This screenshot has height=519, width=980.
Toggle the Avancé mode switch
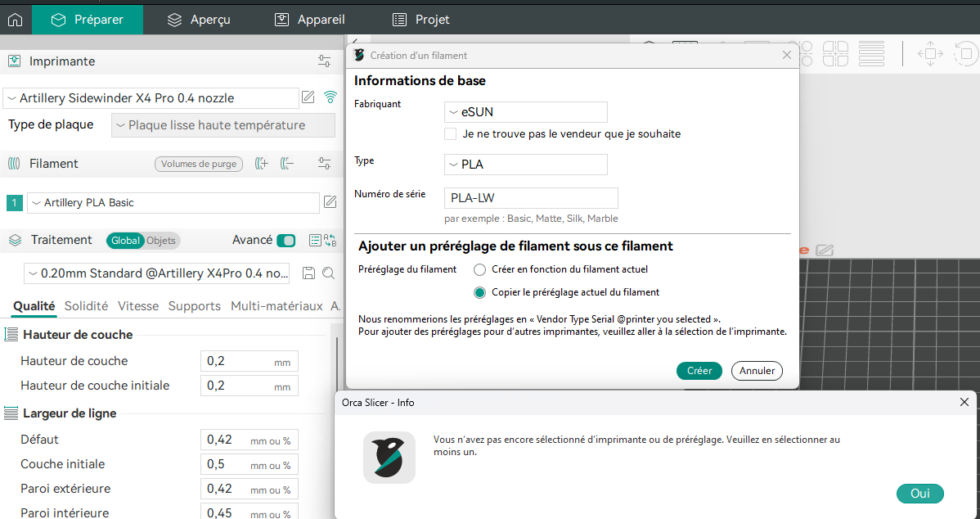tap(285, 241)
